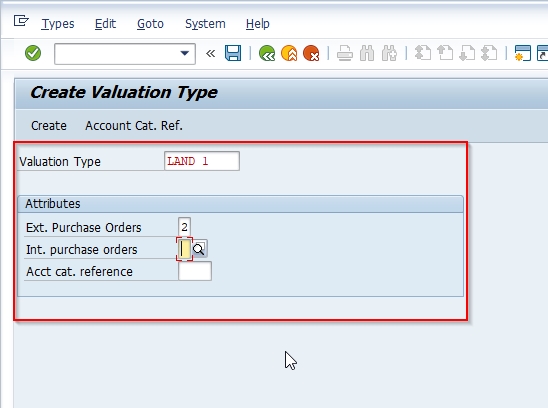548x408 pixels.
Task: Expand the command field dropdown arrow
Action: [185, 53]
